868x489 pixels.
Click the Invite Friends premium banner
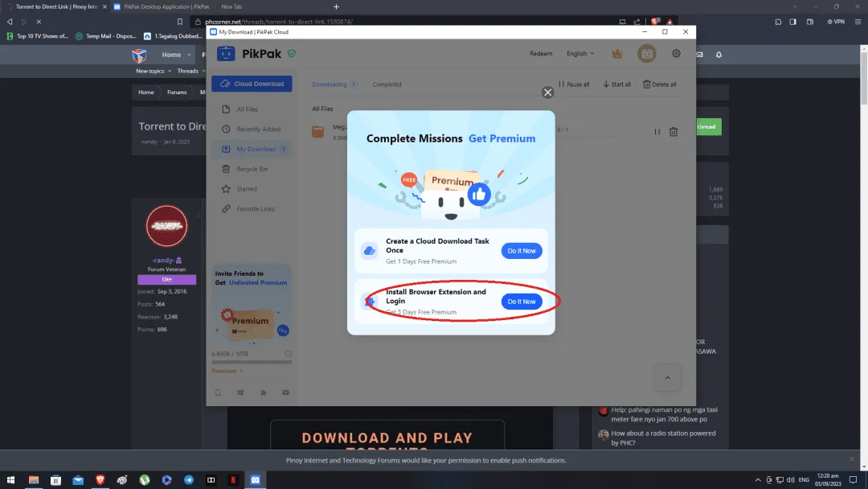coord(252,304)
